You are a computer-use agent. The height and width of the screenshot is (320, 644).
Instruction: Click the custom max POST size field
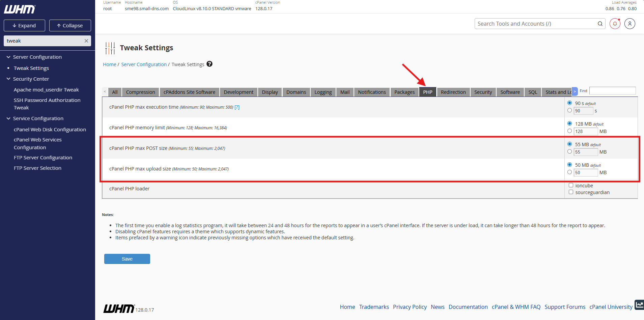(586, 152)
